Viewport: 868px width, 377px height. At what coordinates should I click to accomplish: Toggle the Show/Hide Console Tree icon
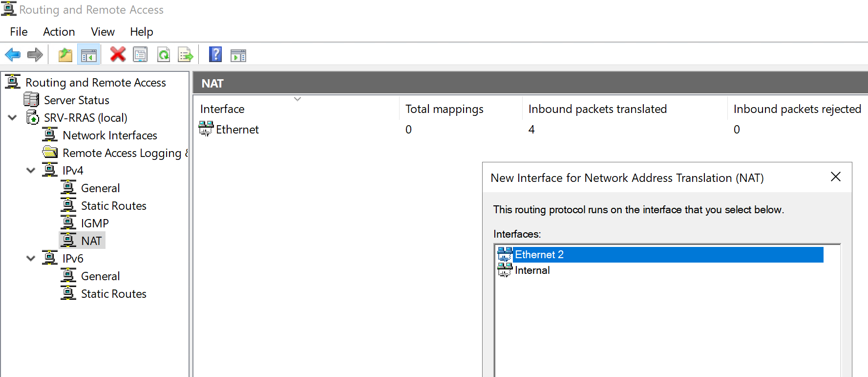coord(89,55)
